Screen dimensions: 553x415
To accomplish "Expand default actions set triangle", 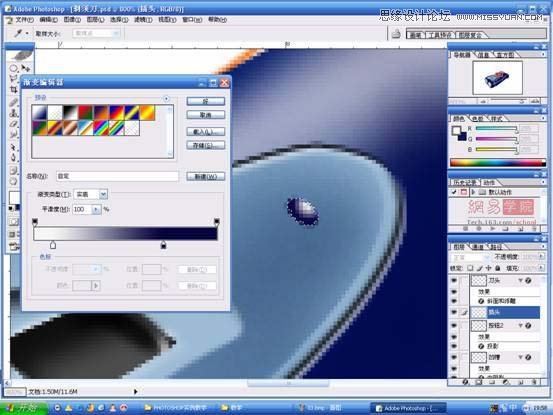I will 473,192.
